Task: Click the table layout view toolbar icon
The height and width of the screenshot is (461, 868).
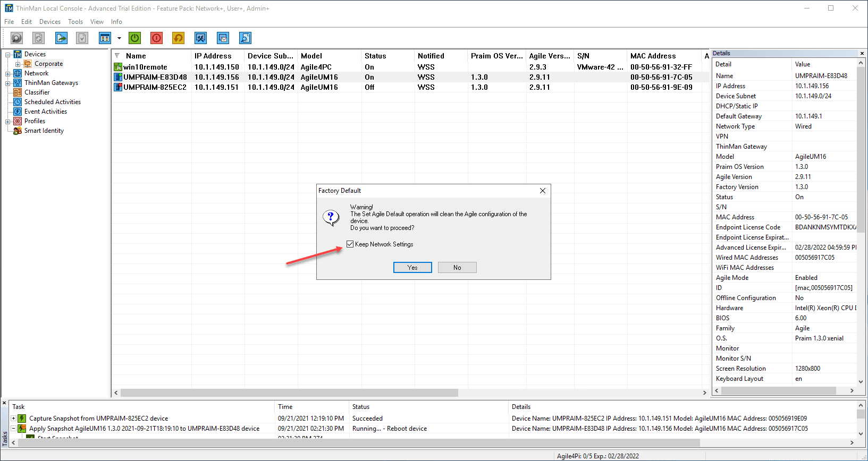Action: pyautogui.click(x=105, y=38)
